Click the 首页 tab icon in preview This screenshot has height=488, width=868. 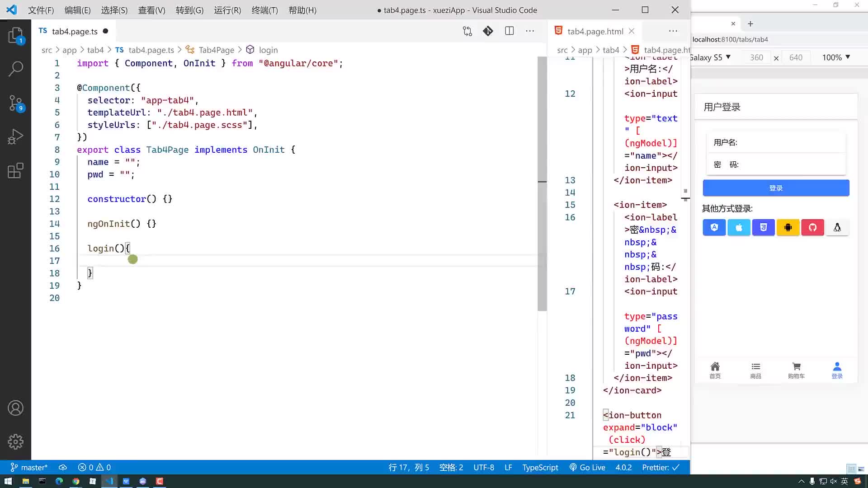click(x=715, y=370)
